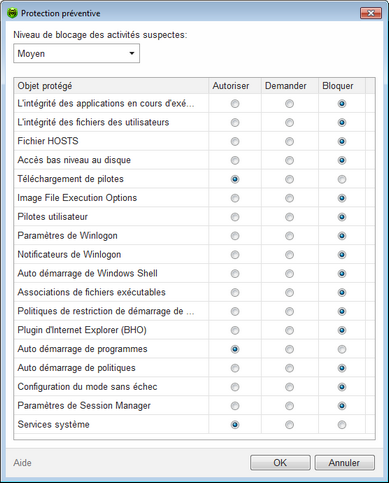Viewport: 389px width, 483px height.
Task: Click the Autoriser column header
Action: coord(235,86)
